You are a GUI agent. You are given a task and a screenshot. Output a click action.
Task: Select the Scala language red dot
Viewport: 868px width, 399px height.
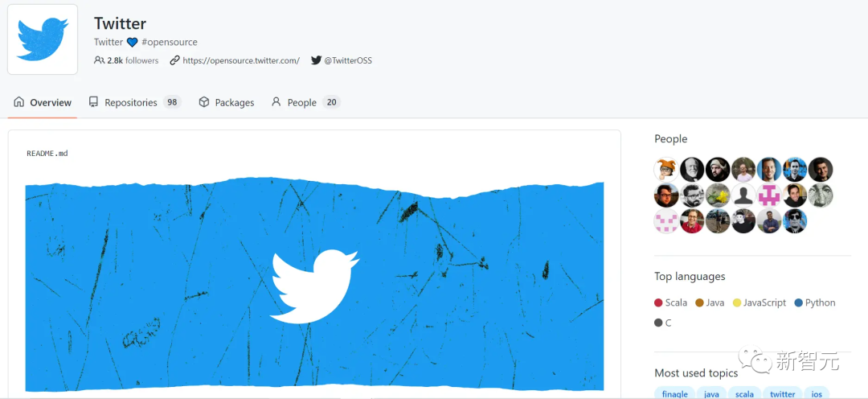(x=658, y=302)
